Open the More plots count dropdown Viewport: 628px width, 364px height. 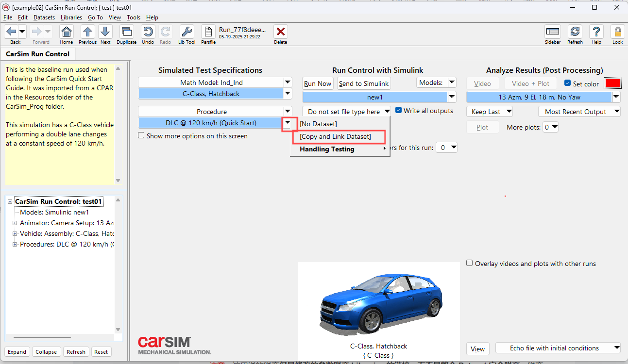(550, 127)
